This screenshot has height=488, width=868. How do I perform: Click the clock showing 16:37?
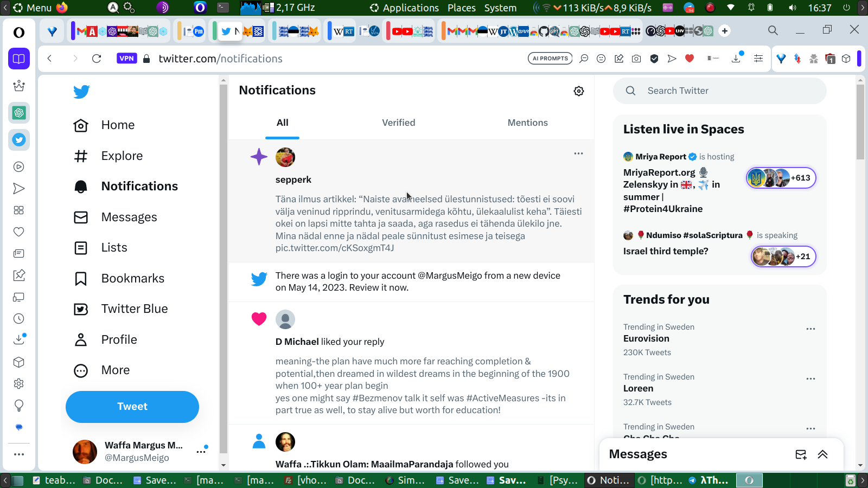(820, 8)
